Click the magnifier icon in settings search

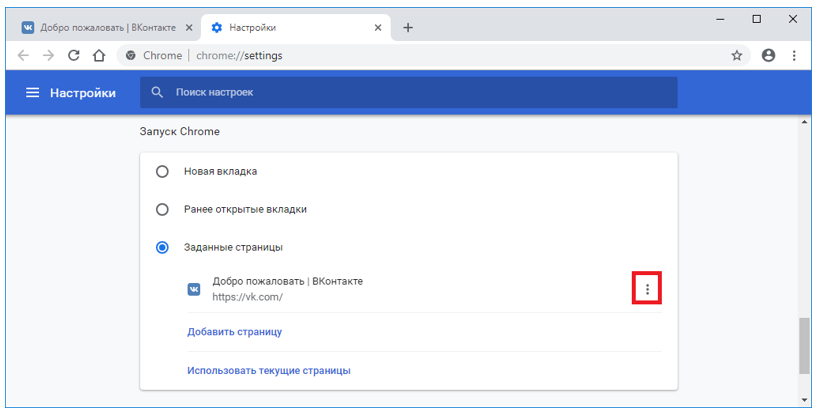point(157,93)
